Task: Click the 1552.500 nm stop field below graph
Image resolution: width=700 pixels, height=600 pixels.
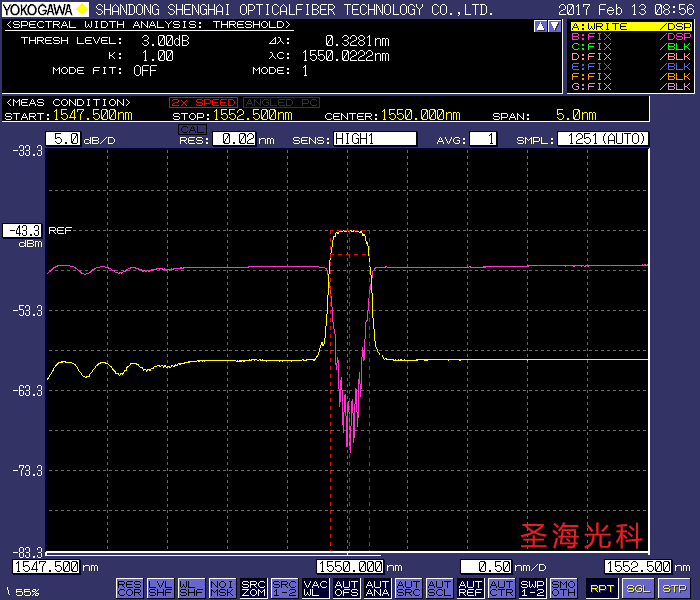Action: 638,567
